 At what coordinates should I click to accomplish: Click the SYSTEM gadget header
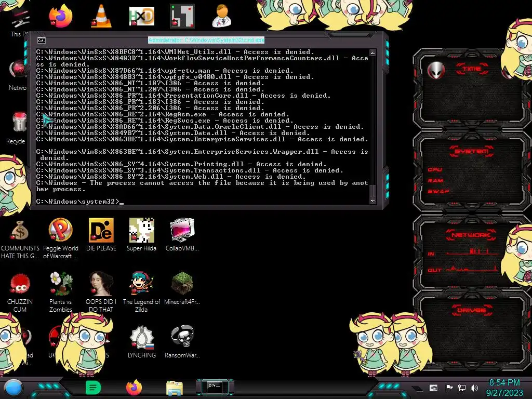471,151
